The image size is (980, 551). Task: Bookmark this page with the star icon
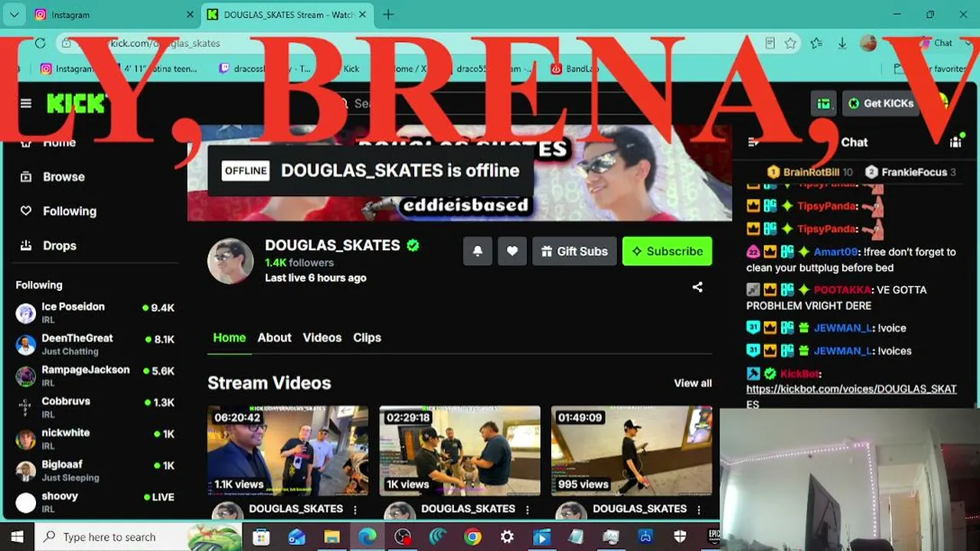pos(791,44)
